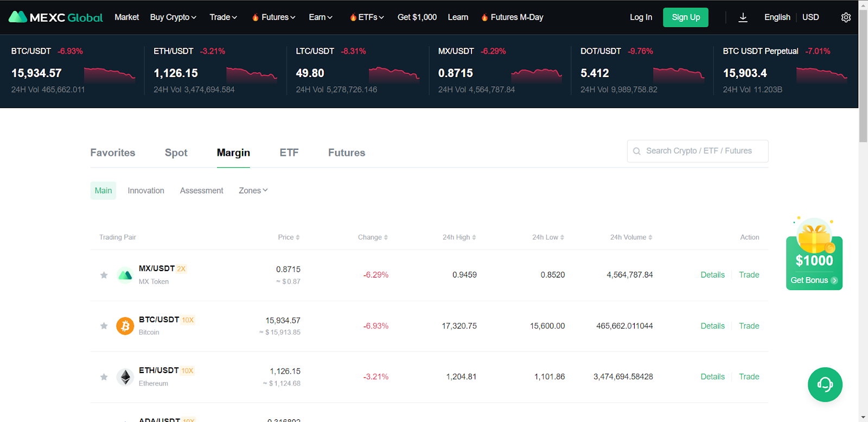Click the Get Bonus arrow icon
The image size is (868, 422).
[x=834, y=281]
